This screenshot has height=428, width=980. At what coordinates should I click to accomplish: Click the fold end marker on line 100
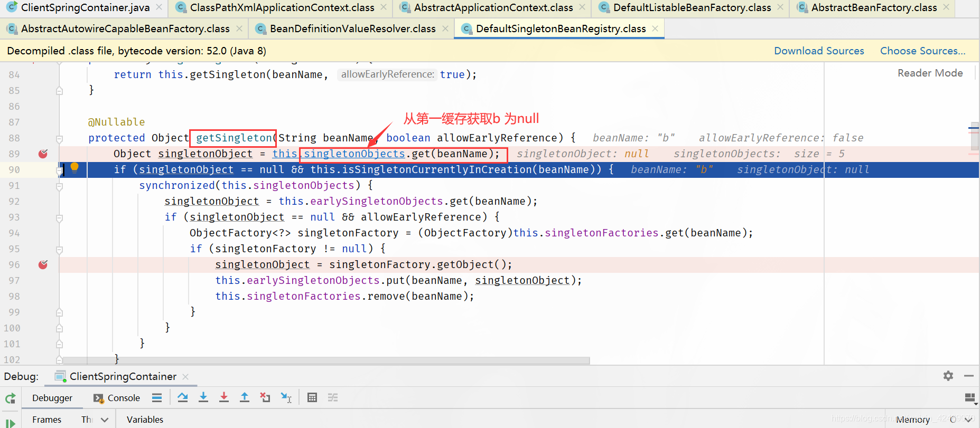click(59, 328)
